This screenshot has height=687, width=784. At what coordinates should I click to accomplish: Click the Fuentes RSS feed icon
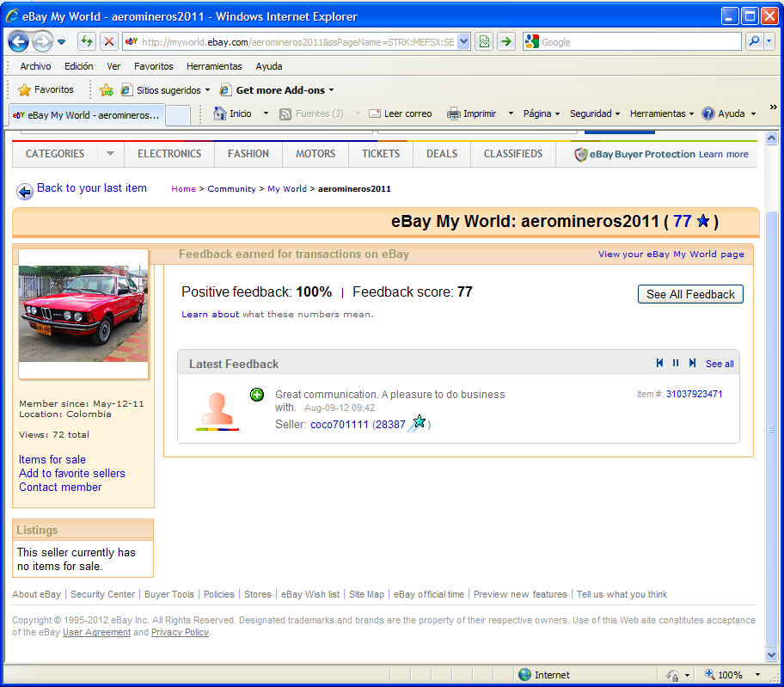pyautogui.click(x=285, y=114)
